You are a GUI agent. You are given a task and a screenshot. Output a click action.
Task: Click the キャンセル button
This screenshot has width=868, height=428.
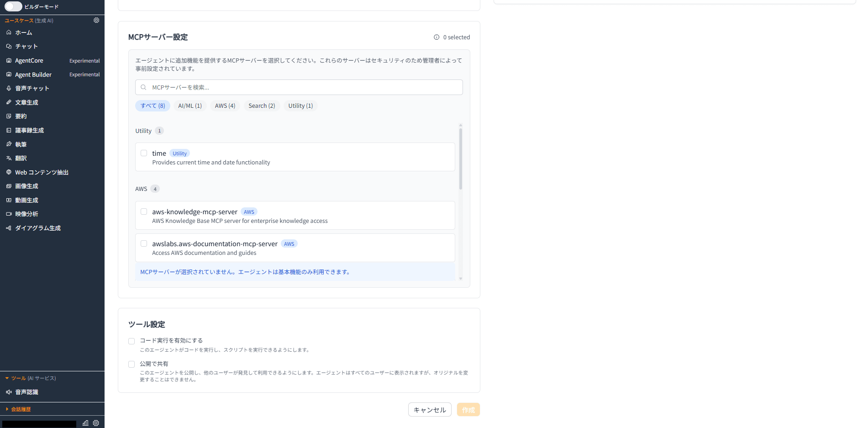coord(429,410)
